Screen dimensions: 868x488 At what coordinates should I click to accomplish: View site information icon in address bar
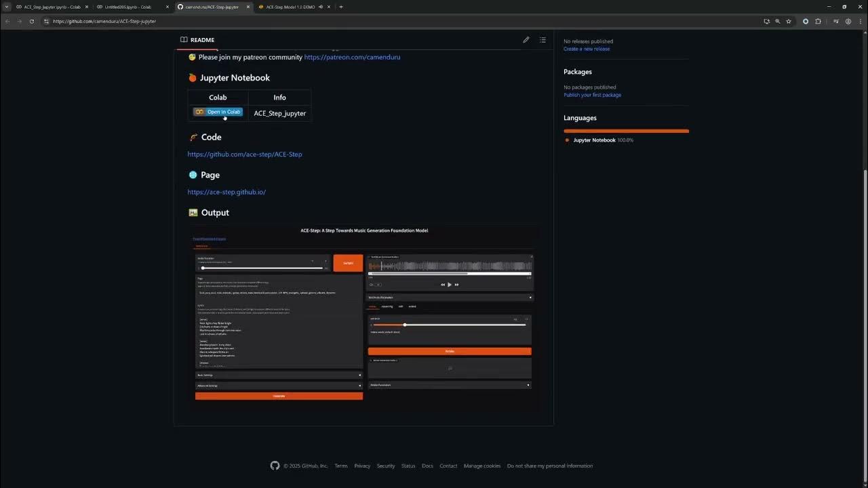tap(47, 21)
